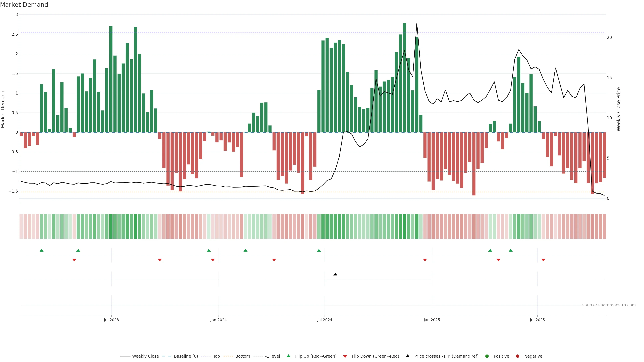
Task: Click the first green flip-up triangle
Action: pos(41,250)
